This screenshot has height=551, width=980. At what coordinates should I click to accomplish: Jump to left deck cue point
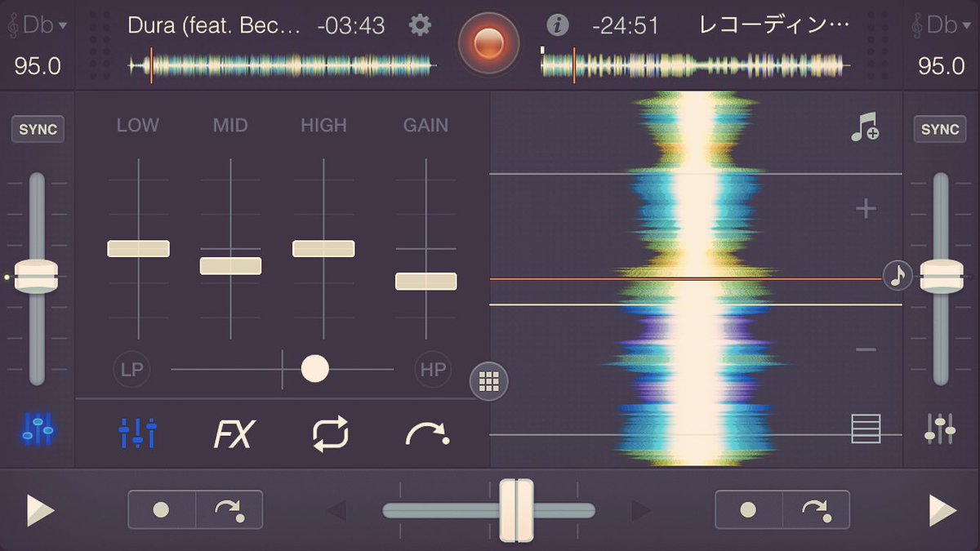coord(229,509)
